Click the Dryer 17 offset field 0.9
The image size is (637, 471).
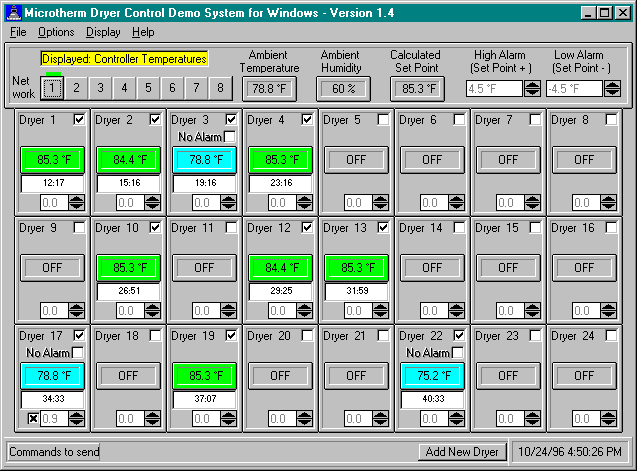point(54,418)
